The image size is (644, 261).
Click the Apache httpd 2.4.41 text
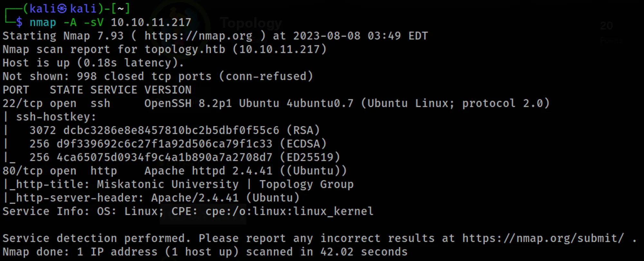pyautogui.click(x=208, y=171)
